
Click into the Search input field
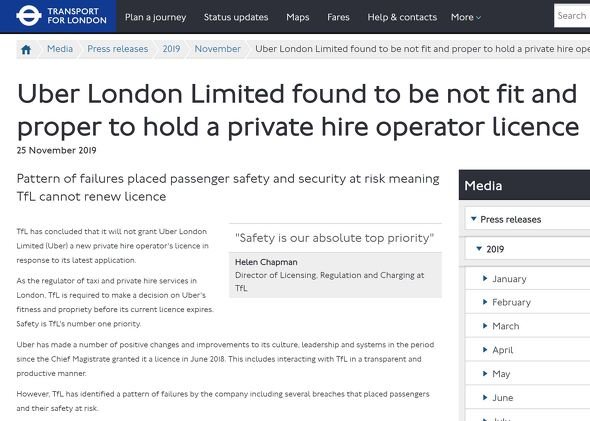(x=572, y=16)
